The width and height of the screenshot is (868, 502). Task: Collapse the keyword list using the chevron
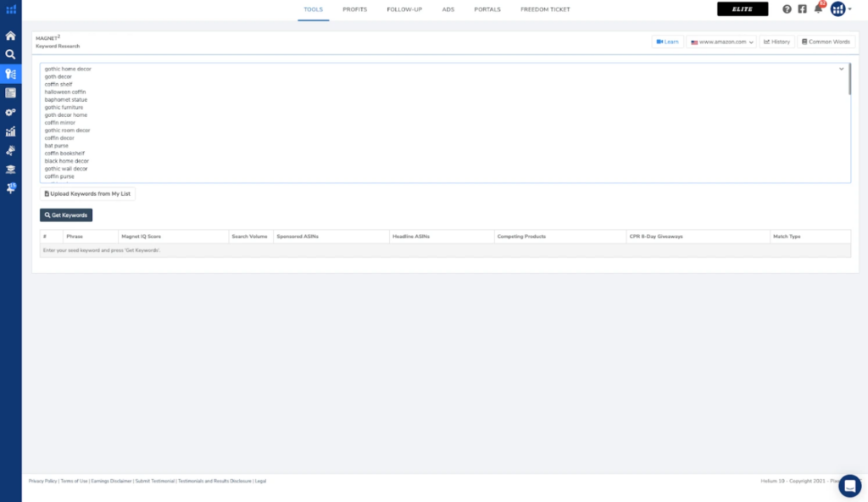841,69
